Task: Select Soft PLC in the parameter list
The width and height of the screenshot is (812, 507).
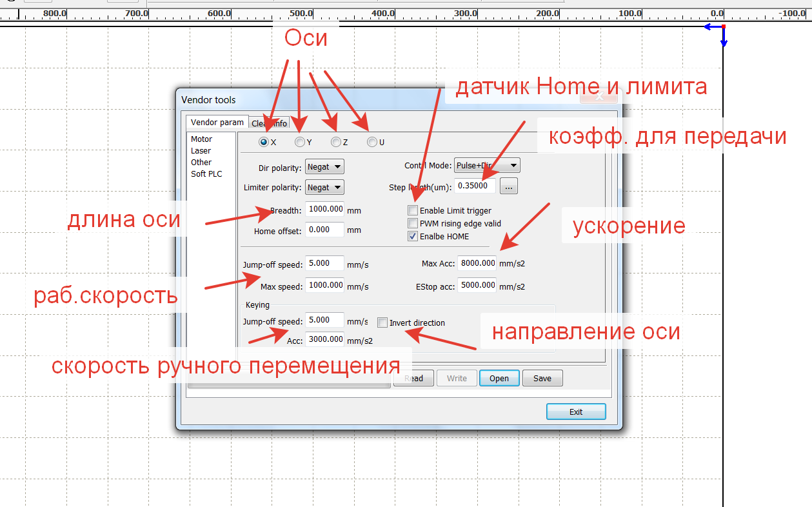Action: pos(206,174)
